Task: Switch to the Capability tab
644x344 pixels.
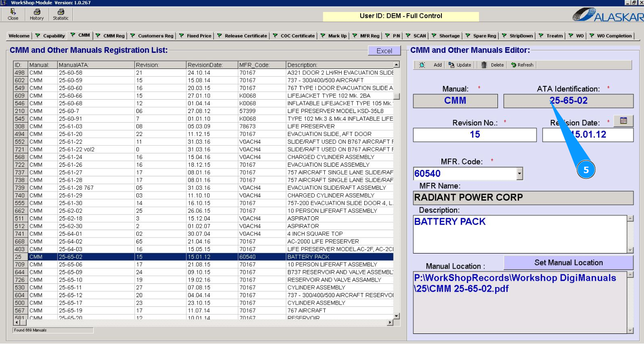Action: (x=50, y=36)
